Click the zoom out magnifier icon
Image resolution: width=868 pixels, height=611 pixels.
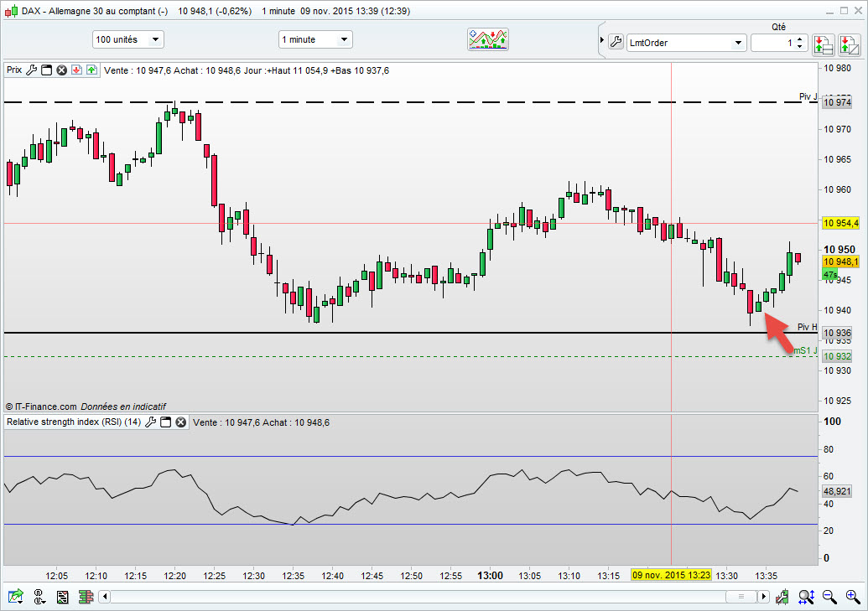coord(829,597)
